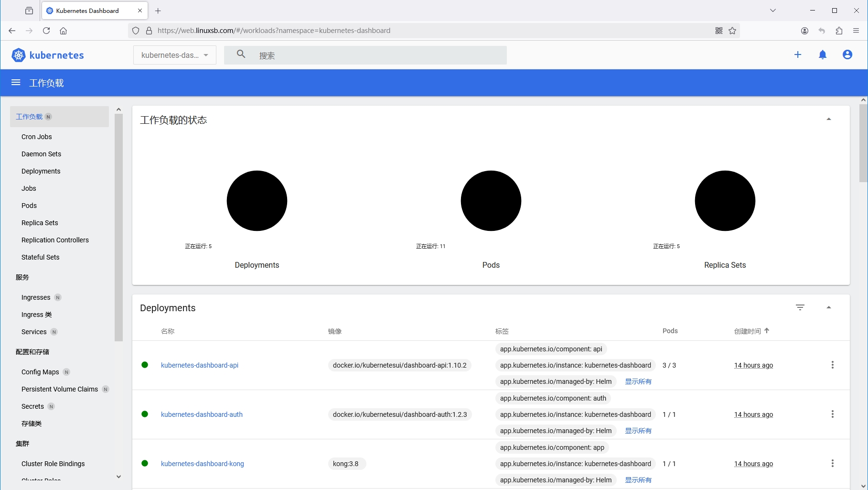Image resolution: width=868 pixels, height=490 pixels.
Task: Open Jobs in the sidebar
Action: (29, 188)
